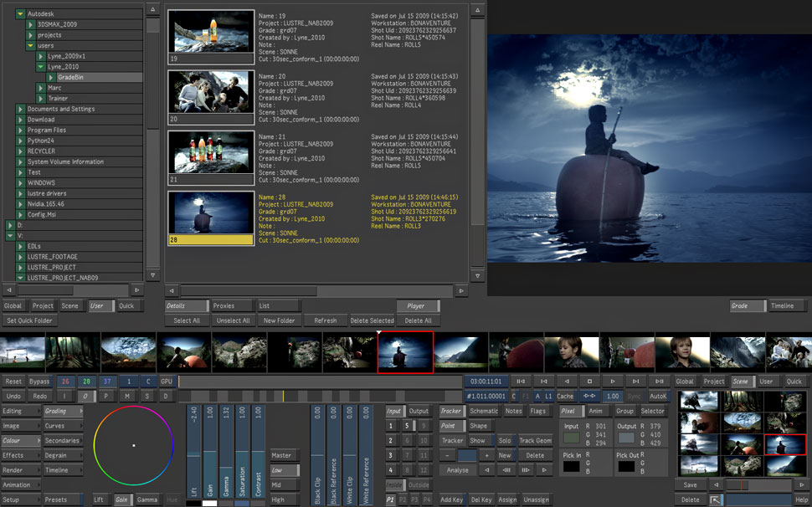Collapse the V: drive node

pyautogui.click(x=10, y=236)
